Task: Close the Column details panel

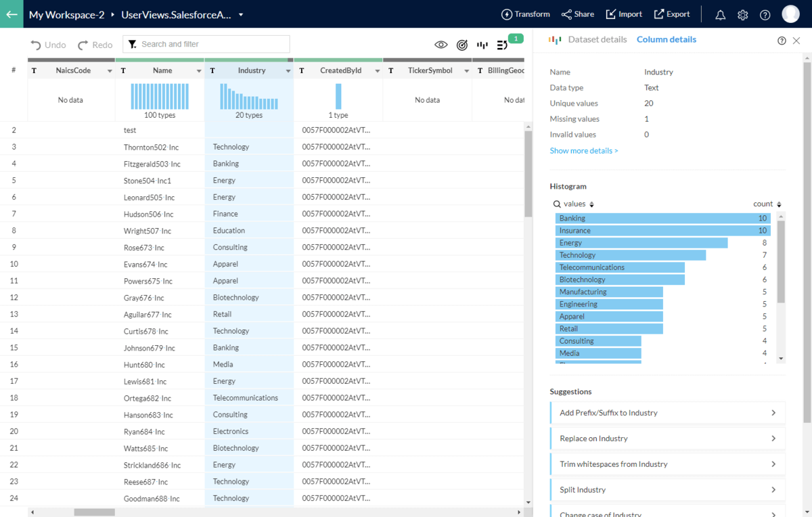Action: click(796, 41)
